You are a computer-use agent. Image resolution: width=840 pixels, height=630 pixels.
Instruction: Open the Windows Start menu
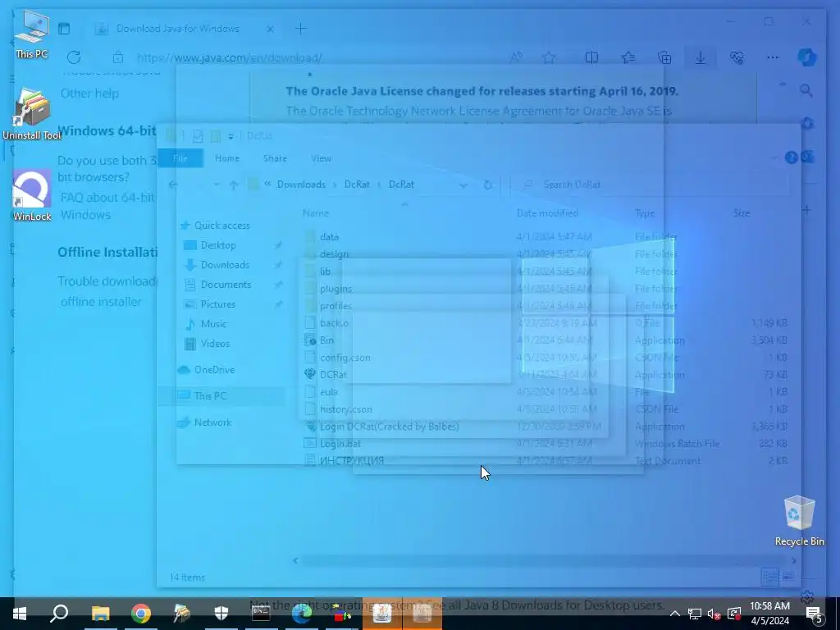[x=20, y=614]
